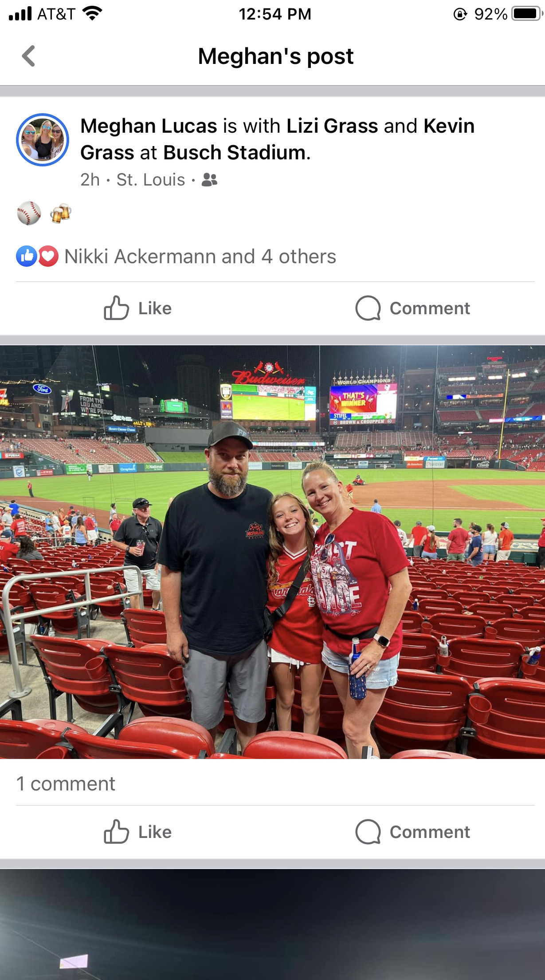Like the photo using lower Like button

pyautogui.click(x=137, y=832)
